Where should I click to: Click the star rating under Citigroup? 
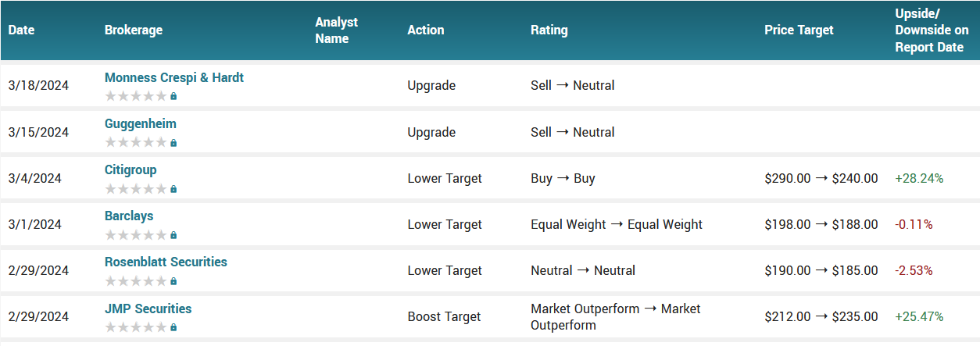click(136, 189)
